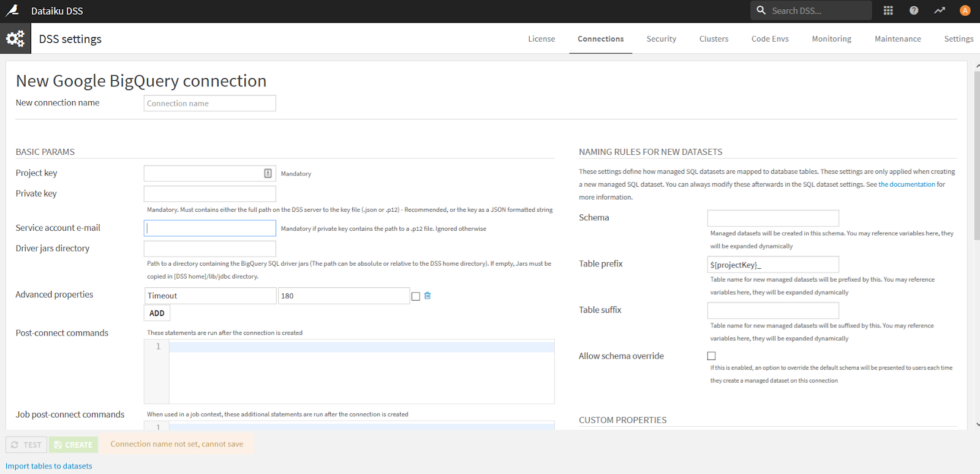Open the Settings tab
980x474 pixels.
point(959,39)
